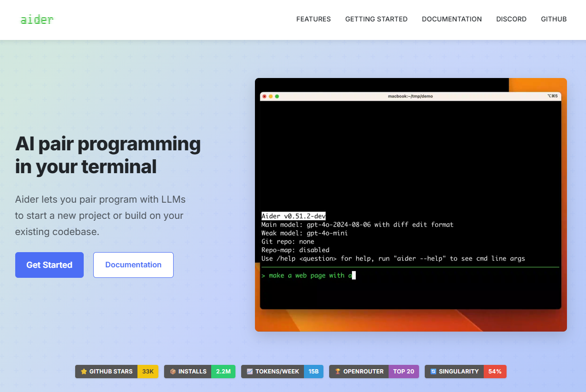Click the Installs package icon
The image size is (586, 392).
(173, 372)
